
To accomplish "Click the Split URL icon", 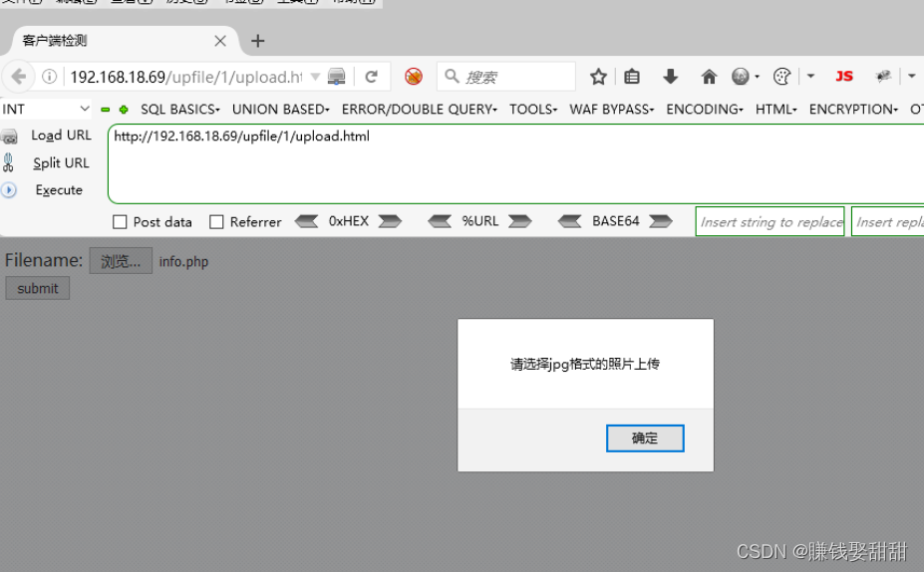I will click(8, 162).
